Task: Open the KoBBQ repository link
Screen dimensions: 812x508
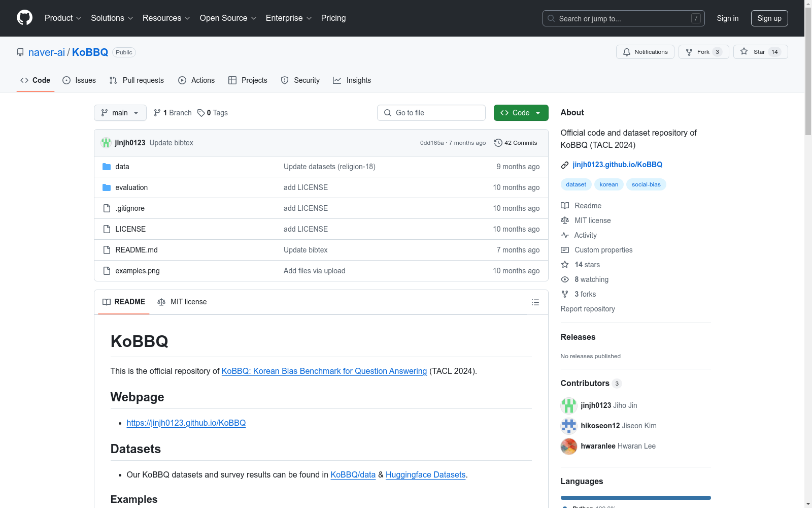Action: (x=90, y=52)
